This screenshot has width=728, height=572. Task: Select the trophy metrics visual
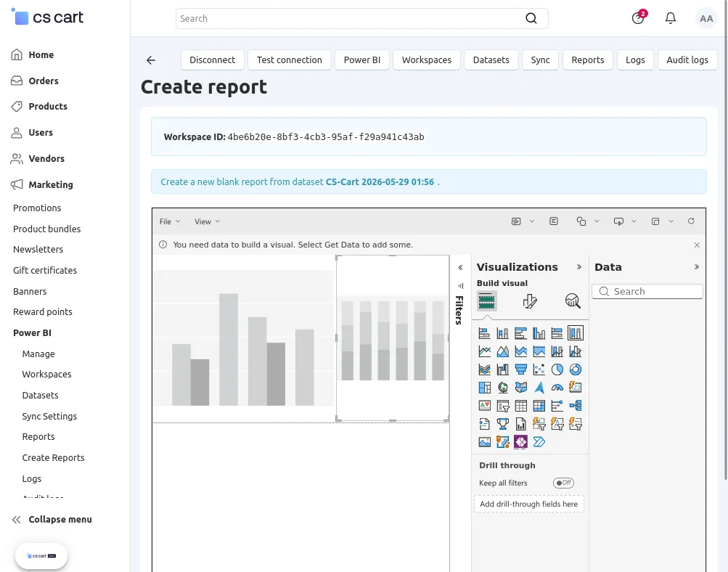tap(502, 423)
